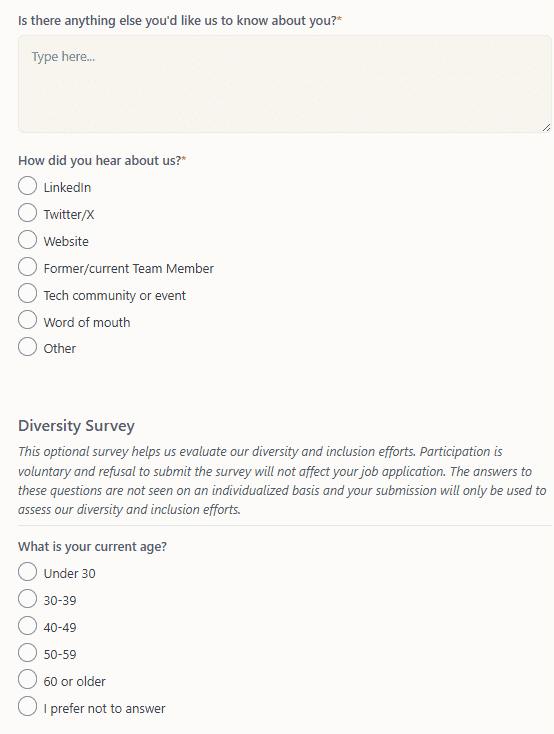Select the LinkedIn radio option
The image size is (554, 734).
tap(28, 186)
